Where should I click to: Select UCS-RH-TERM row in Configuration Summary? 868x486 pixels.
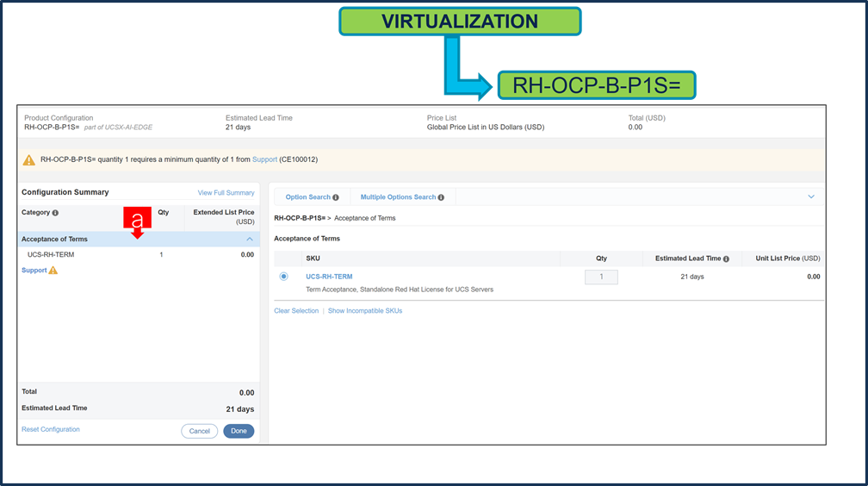pos(139,255)
